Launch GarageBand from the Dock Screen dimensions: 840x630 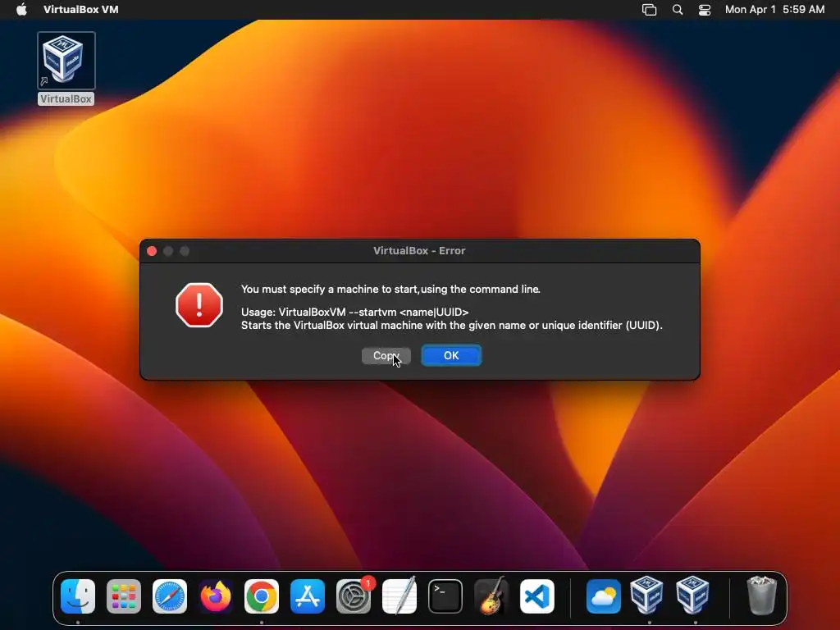coord(491,596)
